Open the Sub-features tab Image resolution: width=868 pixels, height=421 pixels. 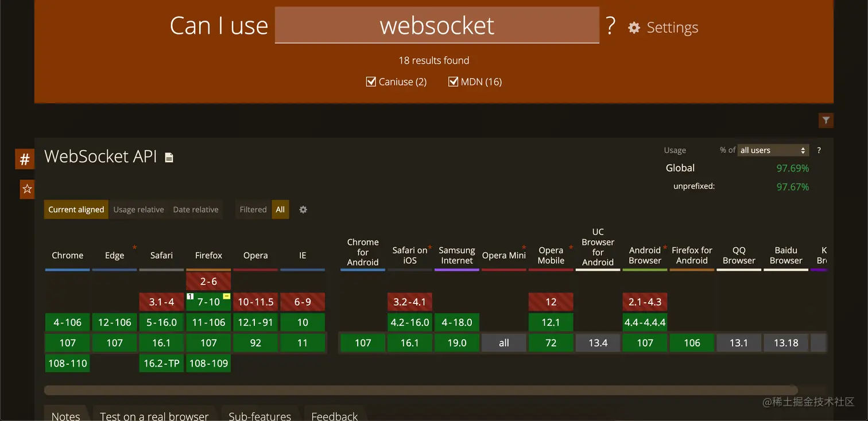(x=259, y=414)
